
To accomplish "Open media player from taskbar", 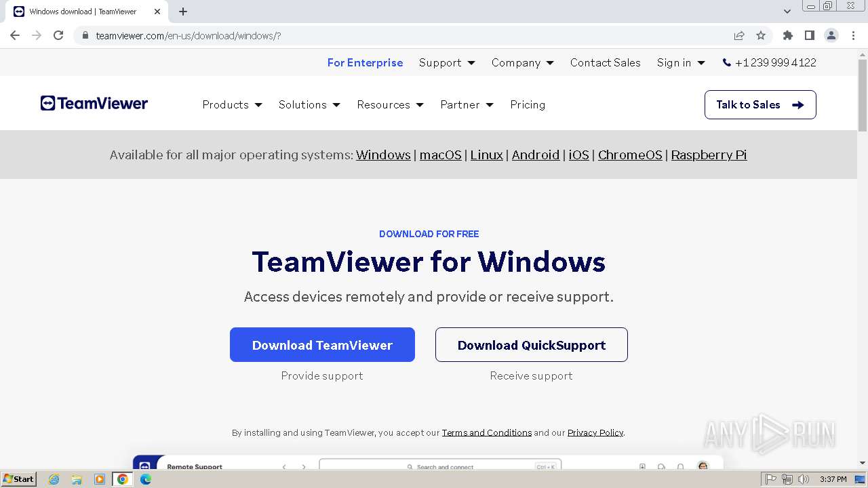I will 100,479.
